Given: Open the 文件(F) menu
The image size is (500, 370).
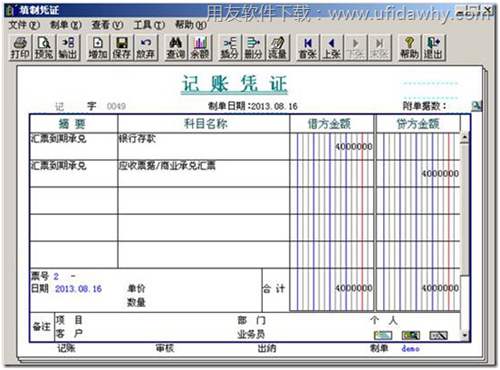Looking at the screenshot, I should (23, 25).
